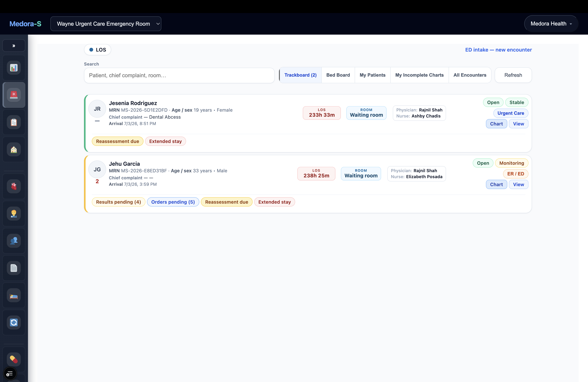Switch to the Trackboard (2) tab
The height and width of the screenshot is (382, 588).
(x=300, y=75)
